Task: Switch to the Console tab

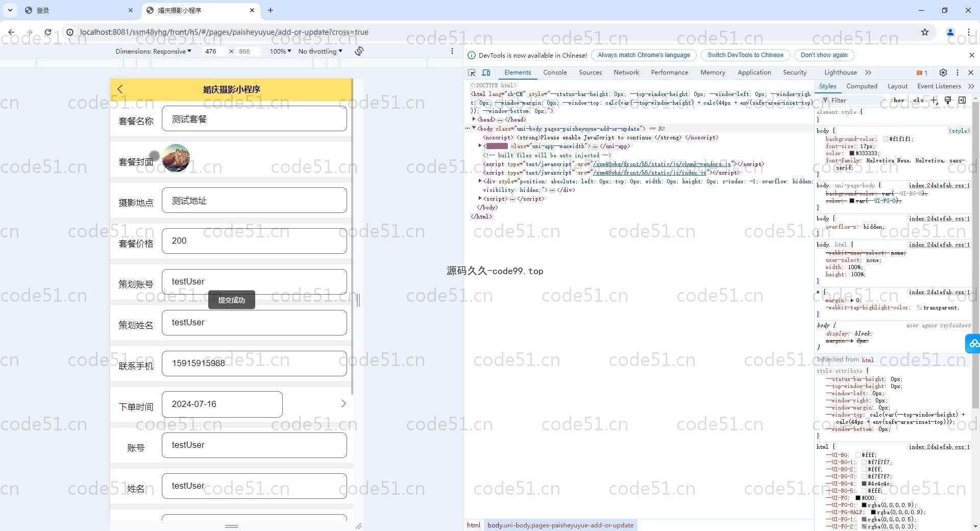Action: pyautogui.click(x=555, y=73)
